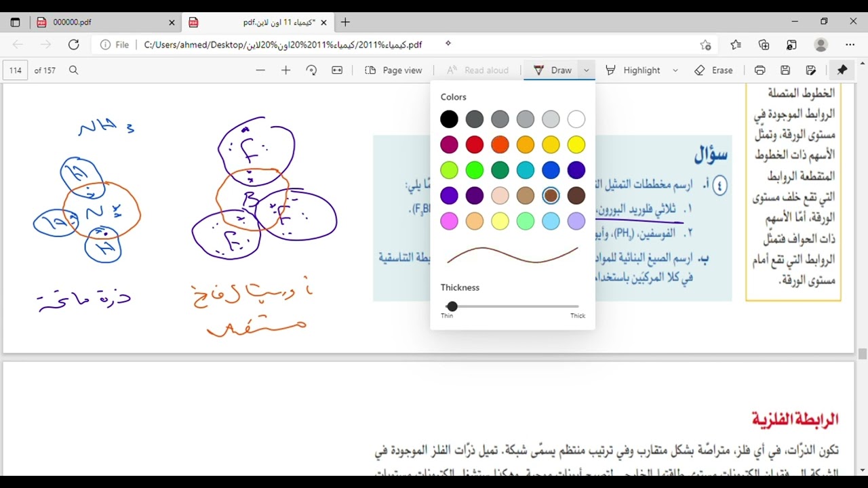Select the Draw tool
Image resolution: width=868 pixels, height=488 pixels.
point(552,70)
